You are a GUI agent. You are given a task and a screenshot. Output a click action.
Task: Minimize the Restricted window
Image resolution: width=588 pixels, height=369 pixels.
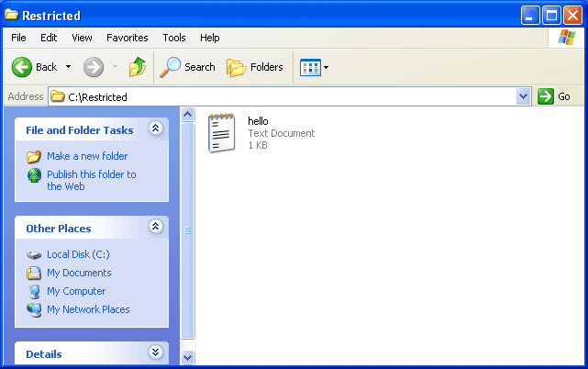click(530, 16)
